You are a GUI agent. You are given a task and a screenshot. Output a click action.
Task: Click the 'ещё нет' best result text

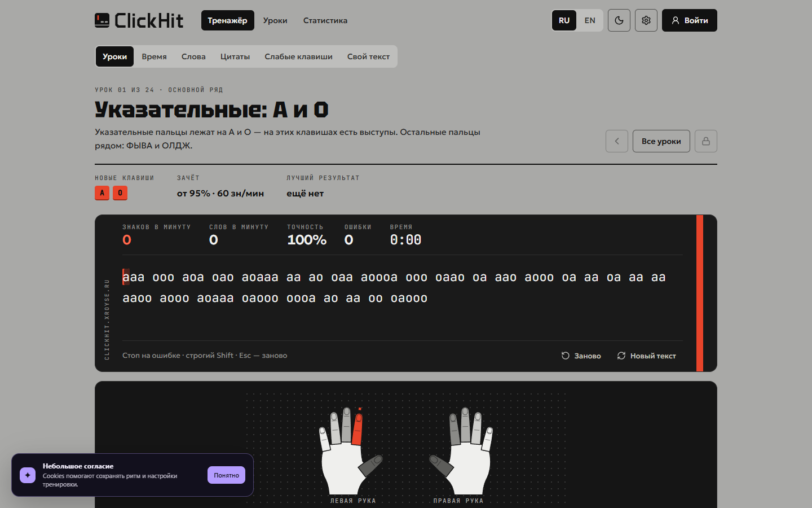point(305,193)
